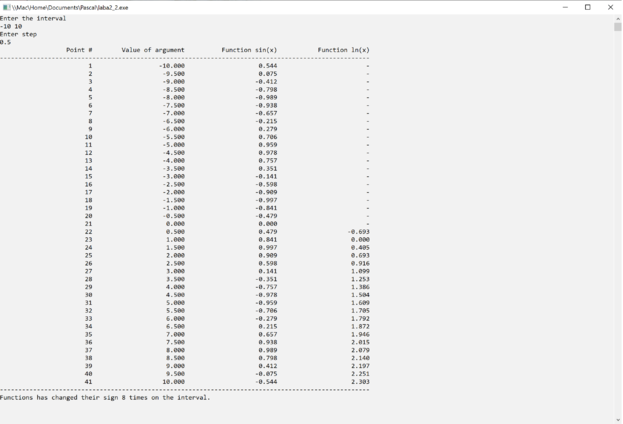
Task: Click ln value 0.916 in row 26
Action: coord(360,263)
